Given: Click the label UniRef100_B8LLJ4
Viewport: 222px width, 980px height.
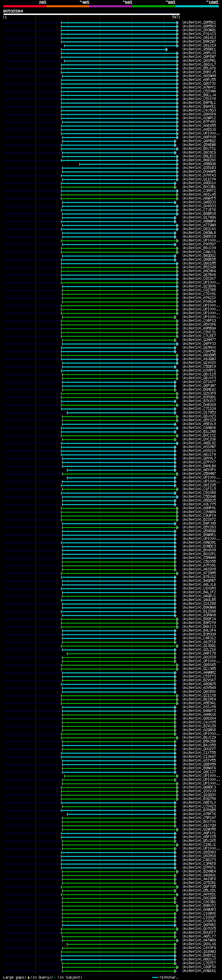Looking at the screenshot, I should pyautogui.click(x=199, y=95).
